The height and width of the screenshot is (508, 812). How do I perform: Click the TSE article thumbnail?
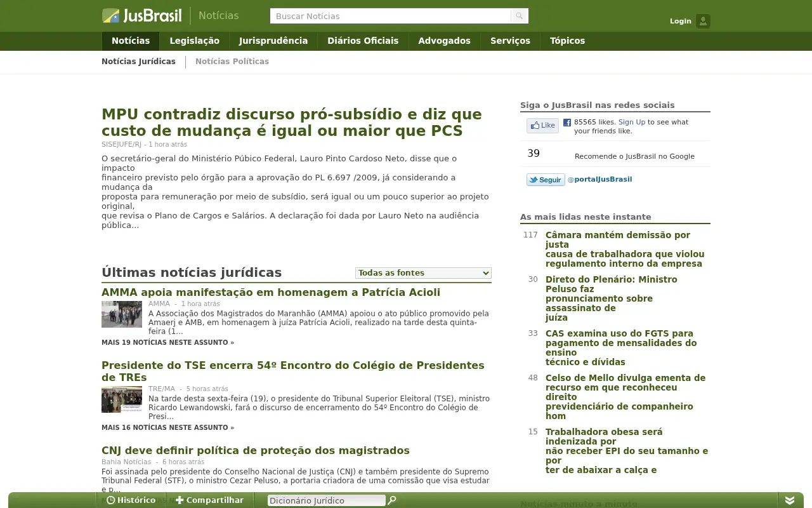point(122,399)
